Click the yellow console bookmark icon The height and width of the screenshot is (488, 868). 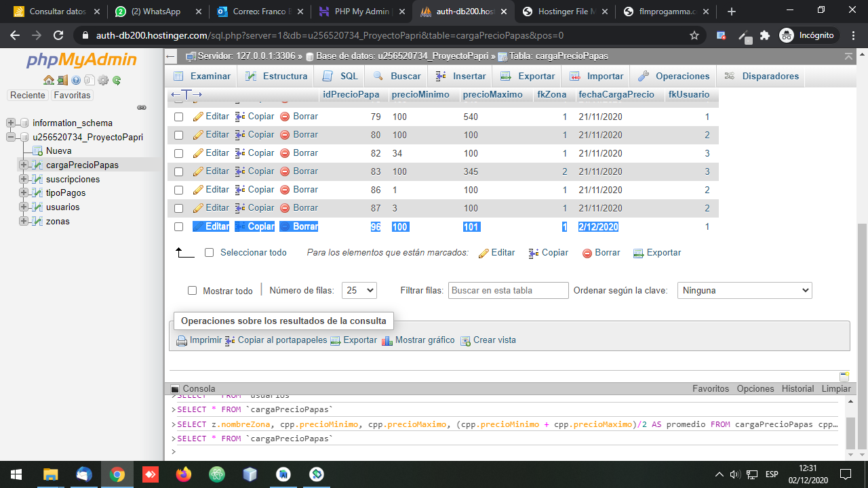click(x=844, y=376)
